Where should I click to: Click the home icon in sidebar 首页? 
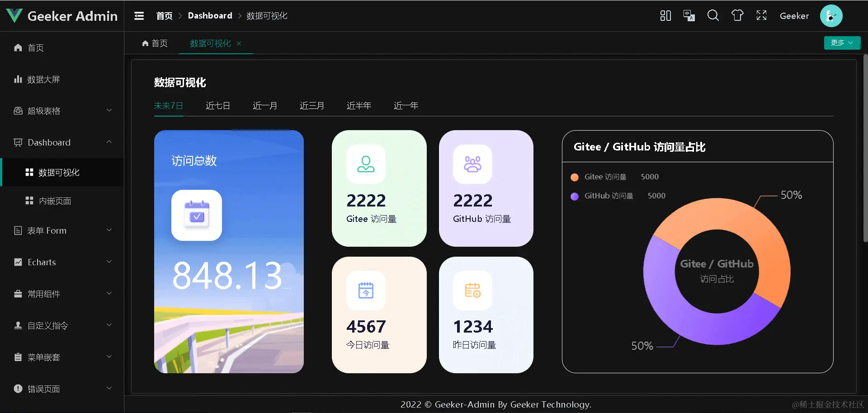18,47
